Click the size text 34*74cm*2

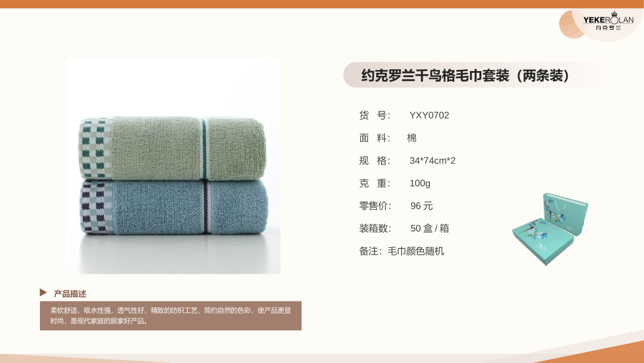432,161
